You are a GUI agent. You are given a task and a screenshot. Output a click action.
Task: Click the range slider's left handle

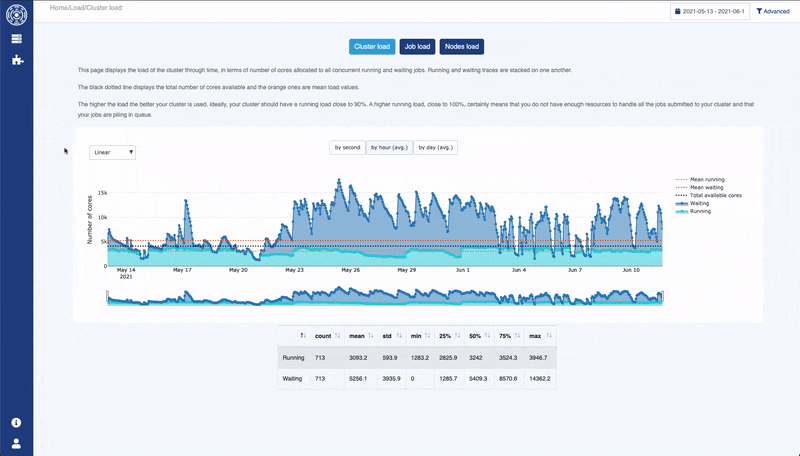tap(107, 296)
